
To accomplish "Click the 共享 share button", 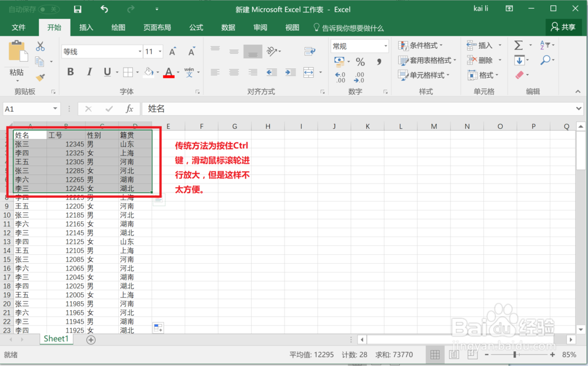I will (x=563, y=27).
